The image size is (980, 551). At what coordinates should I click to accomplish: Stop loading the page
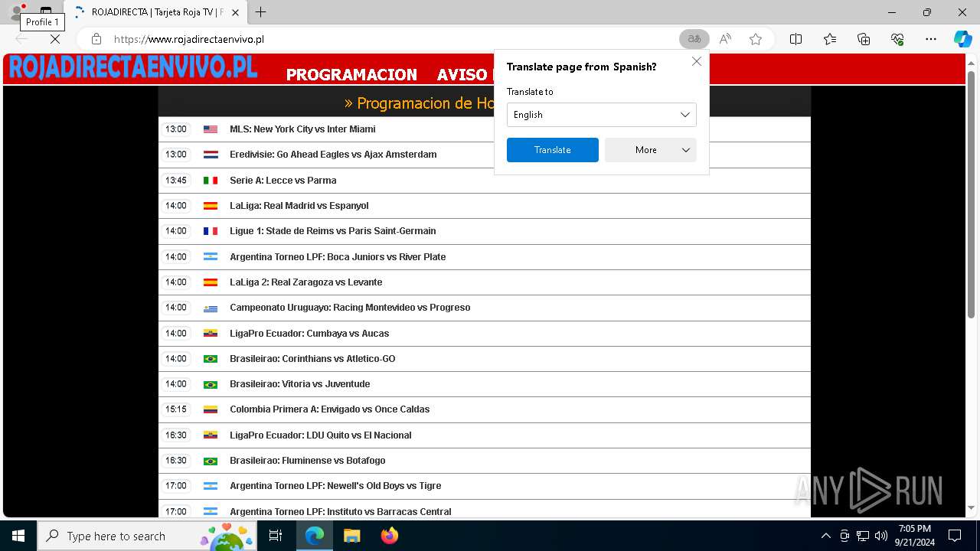pos(55,39)
